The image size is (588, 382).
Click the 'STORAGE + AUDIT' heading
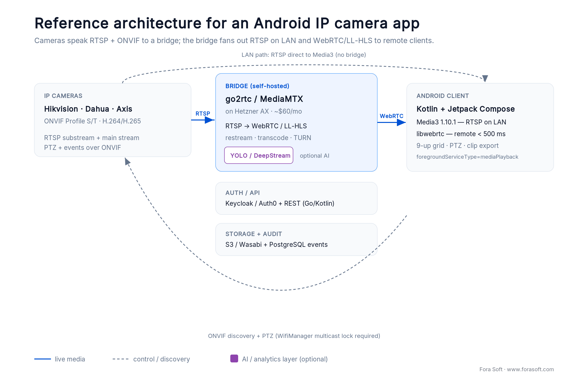pyautogui.click(x=254, y=234)
